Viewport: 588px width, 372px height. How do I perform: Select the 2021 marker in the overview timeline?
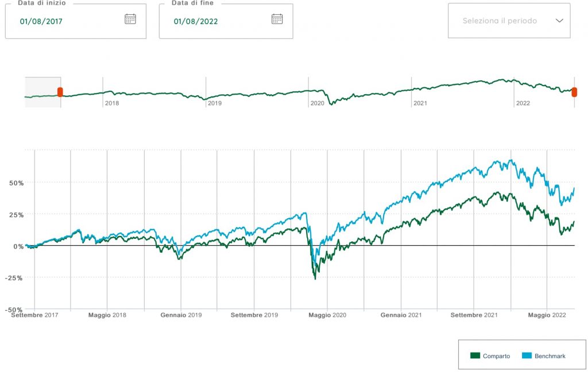(x=420, y=103)
